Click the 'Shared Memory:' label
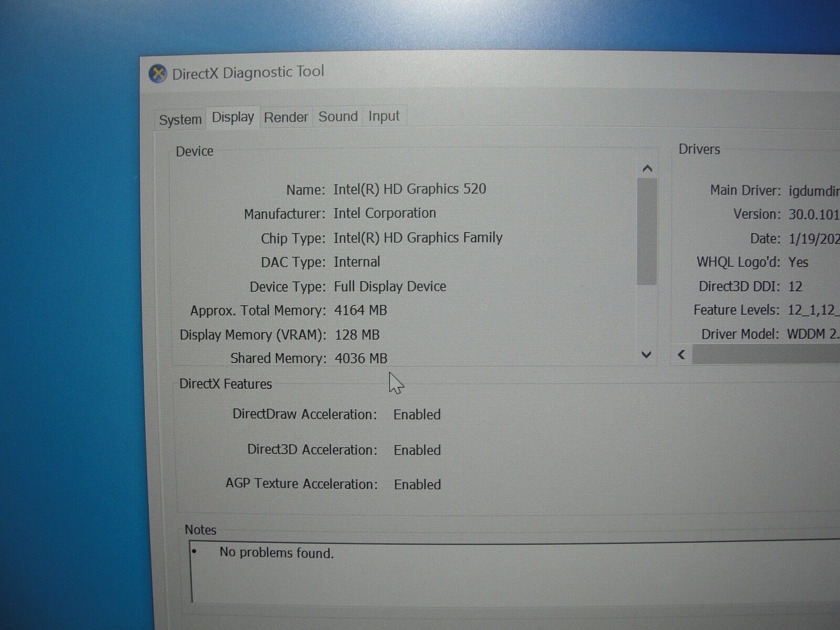840x630 pixels. coord(278,359)
